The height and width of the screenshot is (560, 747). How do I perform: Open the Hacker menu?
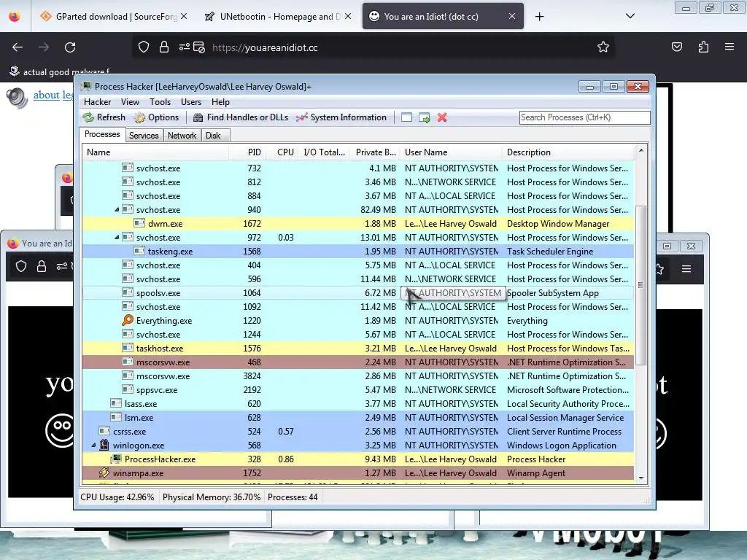click(x=97, y=102)
